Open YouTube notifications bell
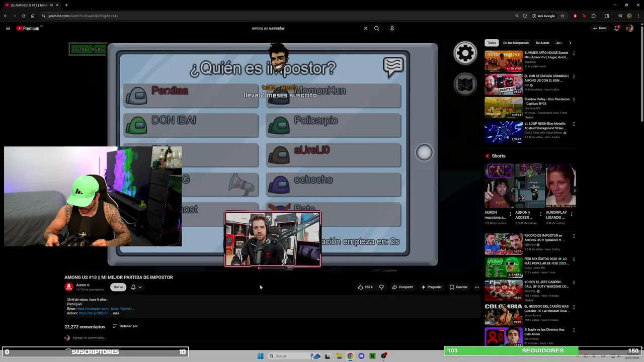This screenshot has width=644, height=362. [616, 28]
